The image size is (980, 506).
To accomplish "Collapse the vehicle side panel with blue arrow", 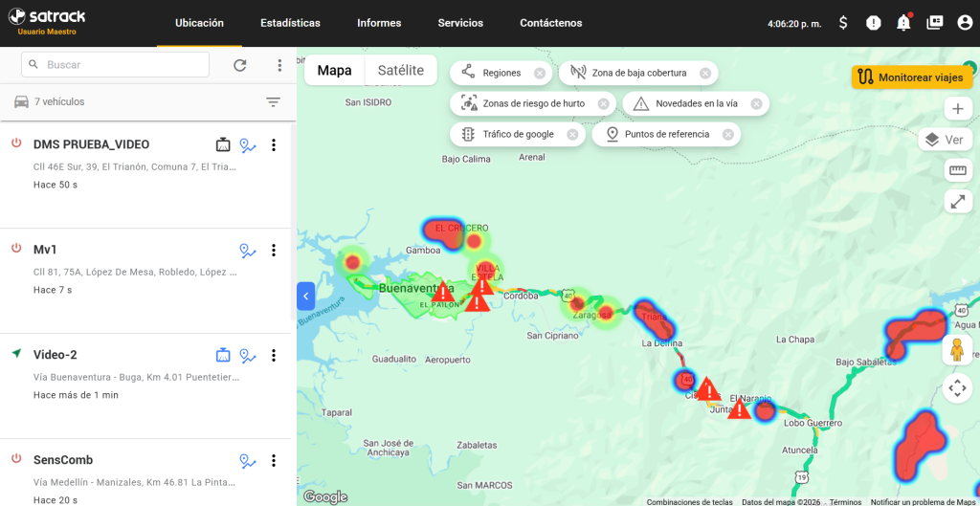I will 305,296.
